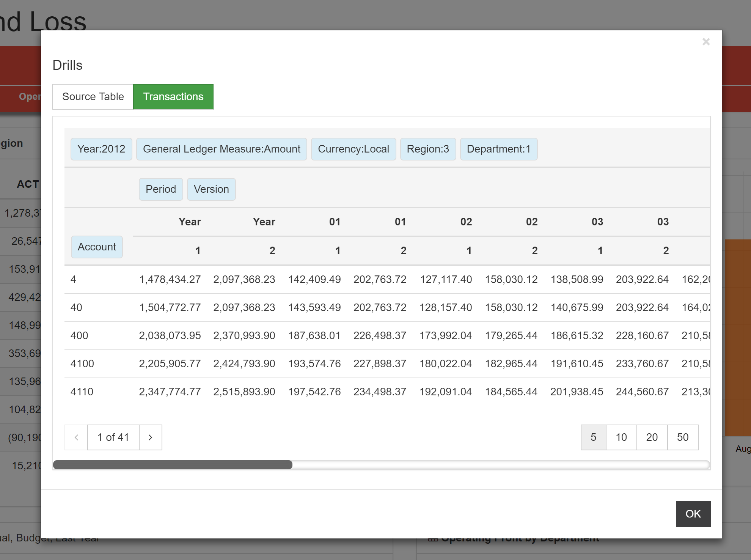This screenshot has height=560, width=751.
Task: Click the Department:1 filter chip
Action: pos(499,149)
